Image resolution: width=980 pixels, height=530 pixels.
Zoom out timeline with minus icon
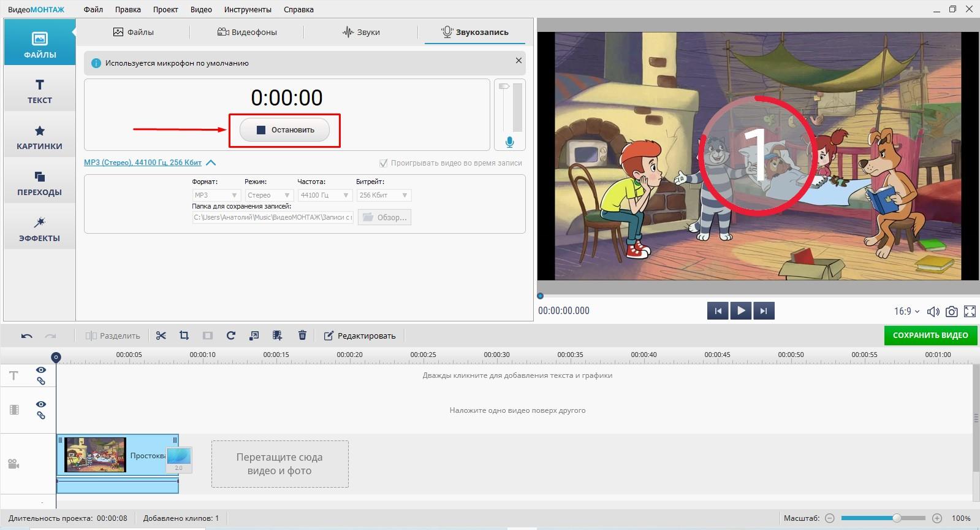(829, 518)
